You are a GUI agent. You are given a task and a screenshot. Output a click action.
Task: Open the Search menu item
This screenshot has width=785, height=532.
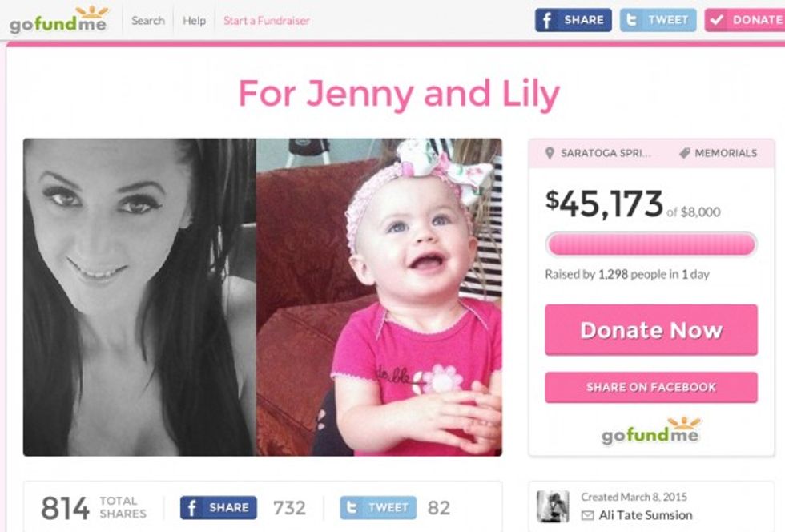(x=147, y=21)
